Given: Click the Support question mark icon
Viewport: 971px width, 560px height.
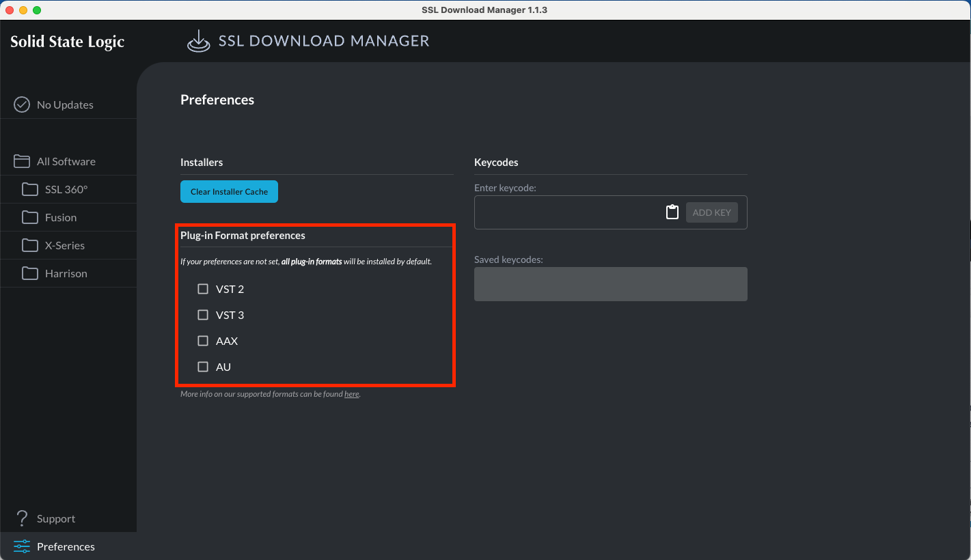Looking at the screenshot, I should tap(22, 518).
